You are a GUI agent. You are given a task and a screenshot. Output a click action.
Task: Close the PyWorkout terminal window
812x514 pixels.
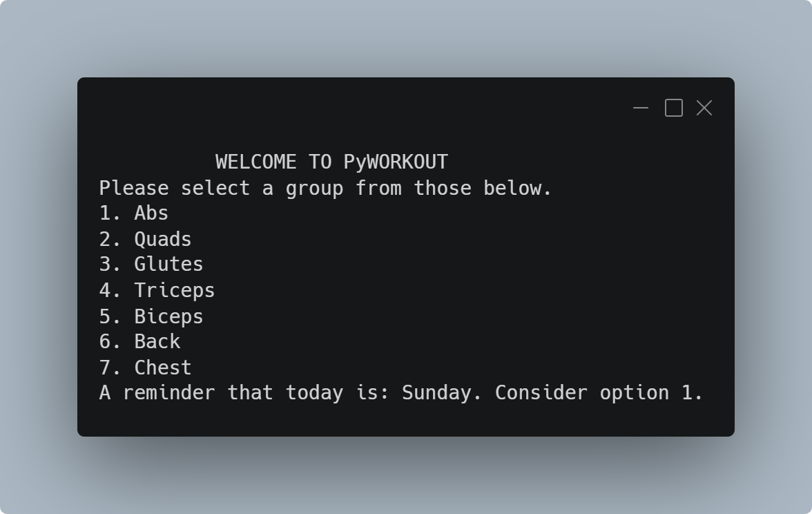pos(704,108)
